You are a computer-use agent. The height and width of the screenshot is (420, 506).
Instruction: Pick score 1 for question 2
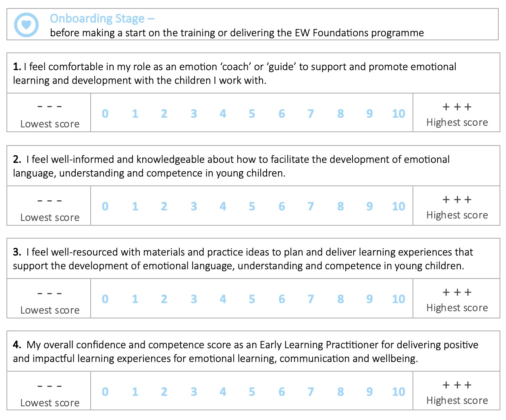pos(135,206)
